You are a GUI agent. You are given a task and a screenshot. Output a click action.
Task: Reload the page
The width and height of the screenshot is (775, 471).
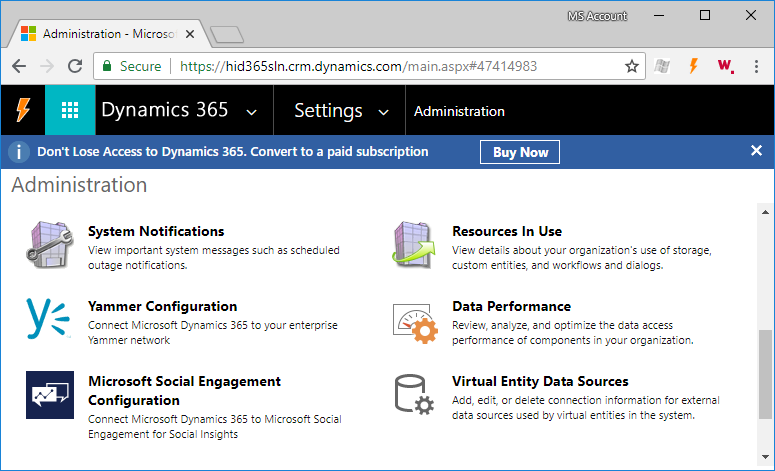(x=75, y=66)
